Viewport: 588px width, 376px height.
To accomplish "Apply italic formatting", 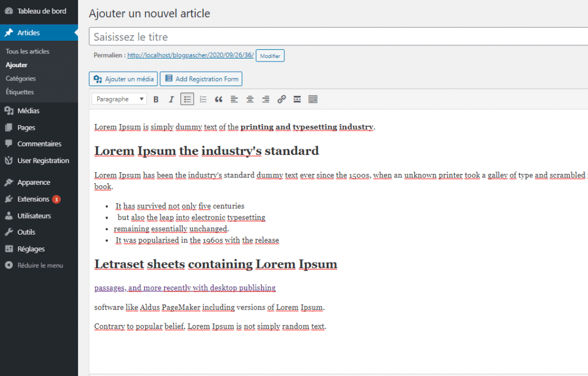I will 171,99.
